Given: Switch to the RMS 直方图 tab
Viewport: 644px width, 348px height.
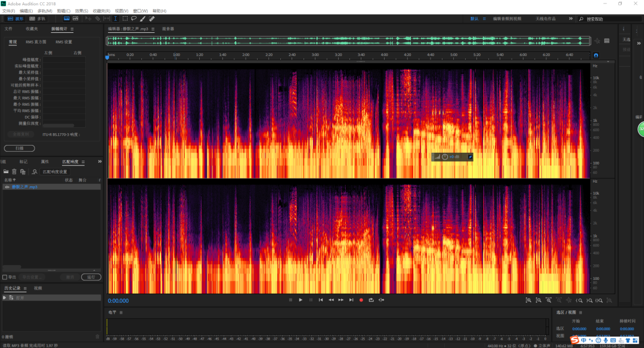Looking at the screenshot, I should (36, 42).
